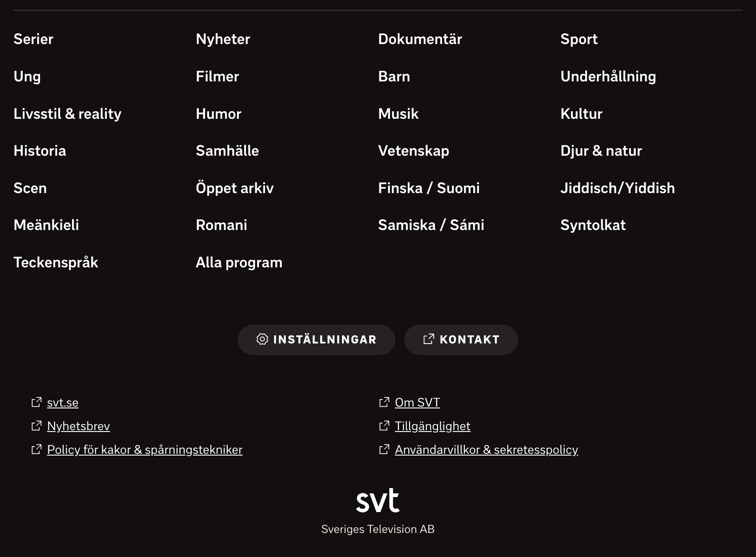Click the gear icon on Inställningar button
The width and height of the screenshot is (756, 557).
262,339
